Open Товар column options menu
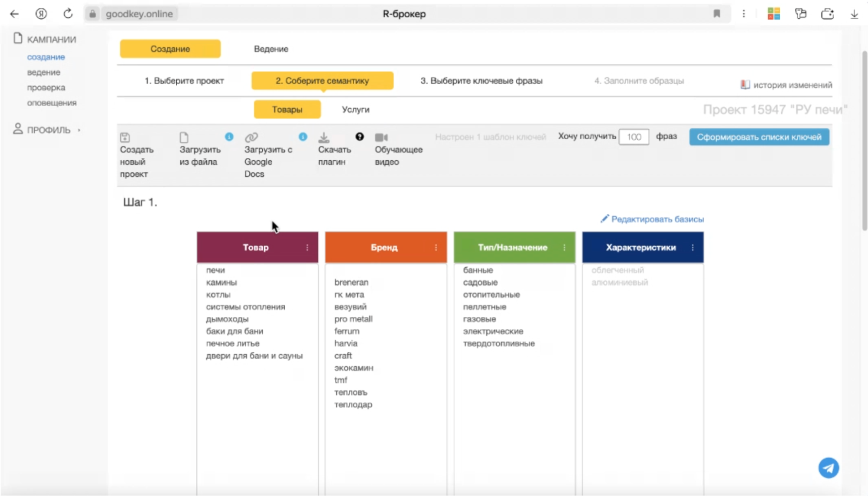The height and width of the screenshot is (496, 868). point(307,247)
